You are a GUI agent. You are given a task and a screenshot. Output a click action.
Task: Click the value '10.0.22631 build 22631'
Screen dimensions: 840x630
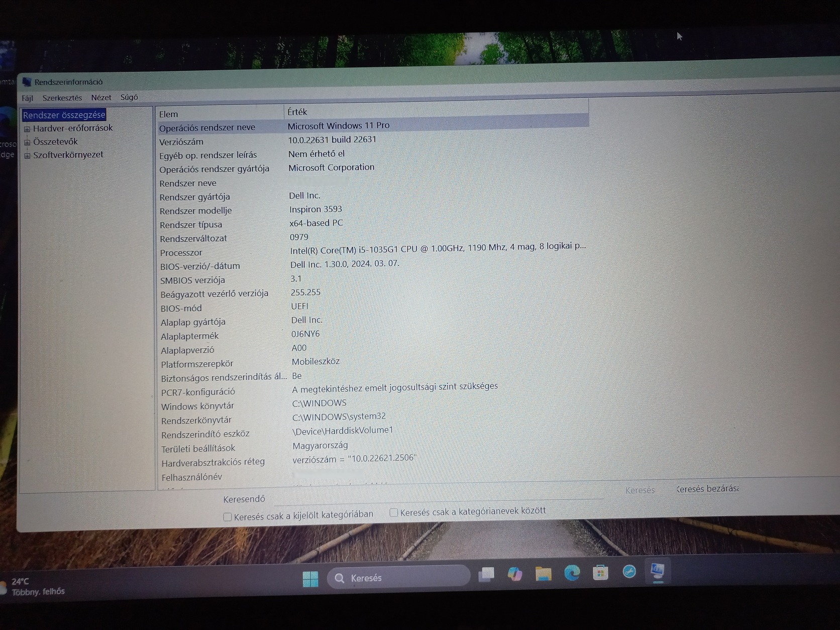pyautogui.click(x=332, y=140)
